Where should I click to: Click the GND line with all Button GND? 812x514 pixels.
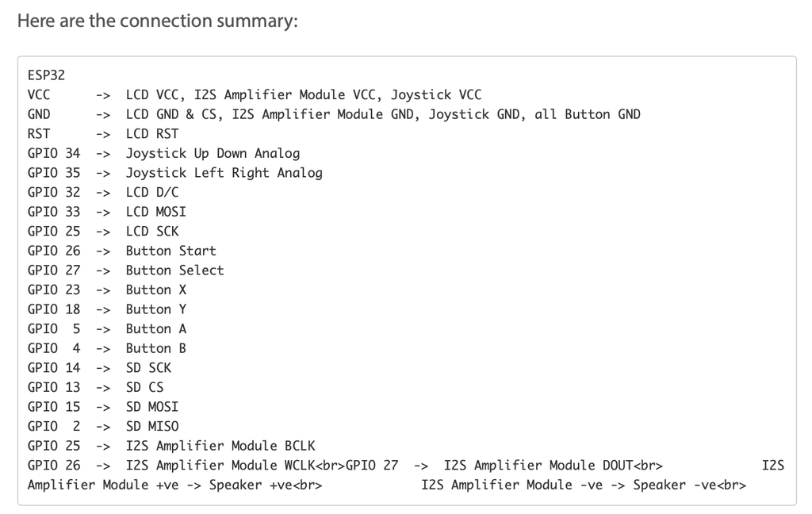point(334,114)
